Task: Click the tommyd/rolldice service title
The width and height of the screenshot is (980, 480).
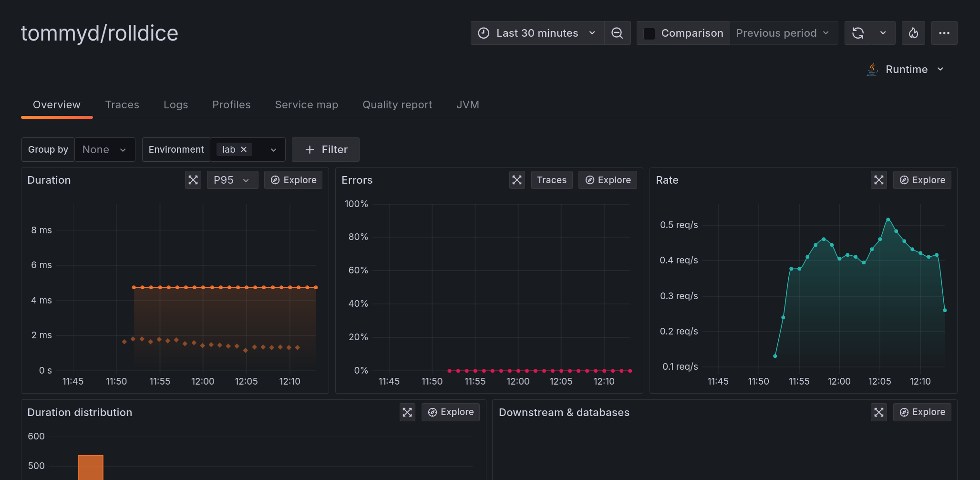Action: click(99, 33)
